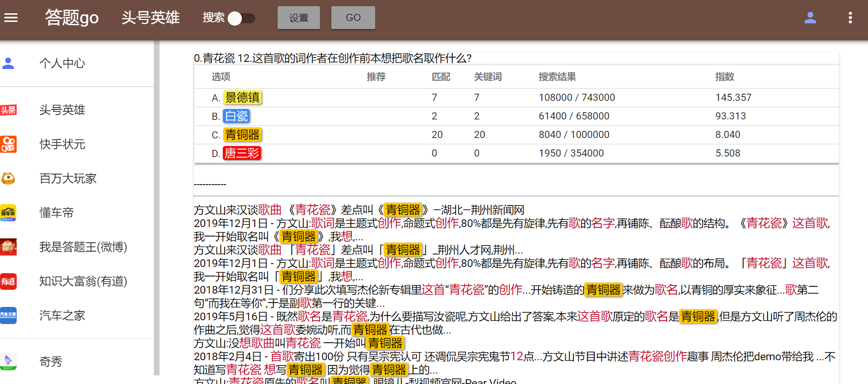868x384 pixels.
Task: Click the 个人中心 person icon
Action: click(8, 63)
